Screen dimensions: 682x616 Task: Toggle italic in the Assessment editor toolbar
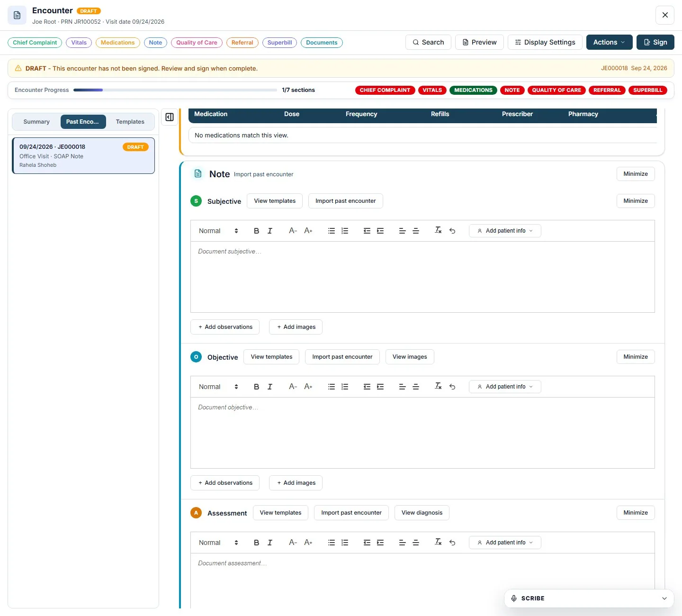(270, 543)
